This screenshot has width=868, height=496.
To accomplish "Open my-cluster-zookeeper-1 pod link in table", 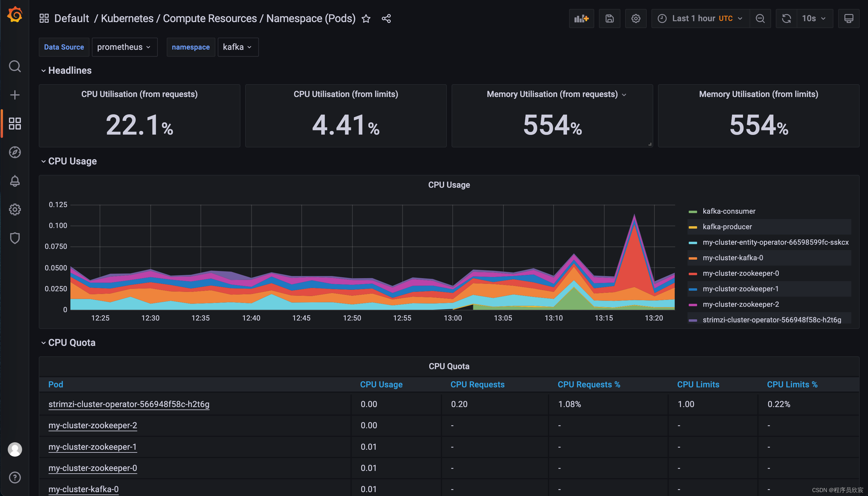I will pos(92,447).
